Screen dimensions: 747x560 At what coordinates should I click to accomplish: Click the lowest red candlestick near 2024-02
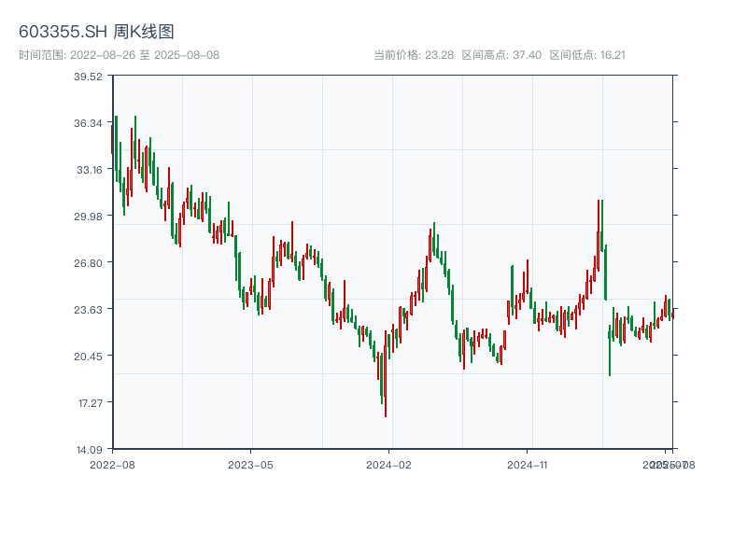click(x=385, y=392)
